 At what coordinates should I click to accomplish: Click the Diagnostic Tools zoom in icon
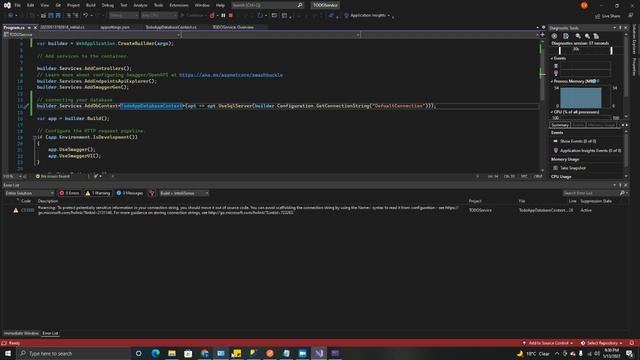pyautogui.click(x=578, y=36)
